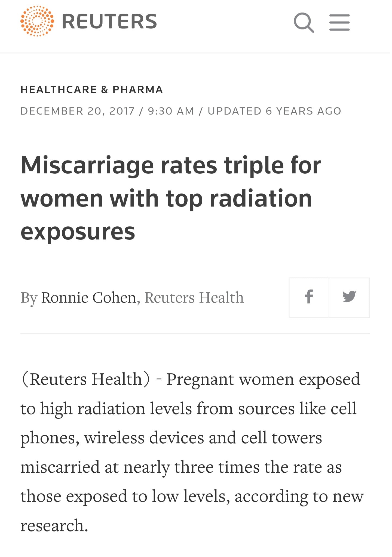Image resolution: width=392 pixels, height=557 pixels.
Task: Click the 9:30 AM timestamp
Action: [x=171, y=111]
